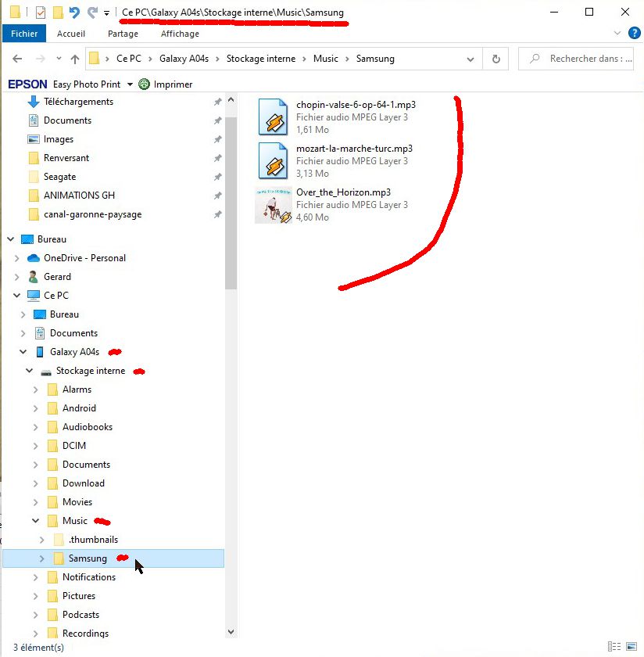The image size is (644, 657).
Task: Select the OneDrive cloud icon
Action: 34,258
